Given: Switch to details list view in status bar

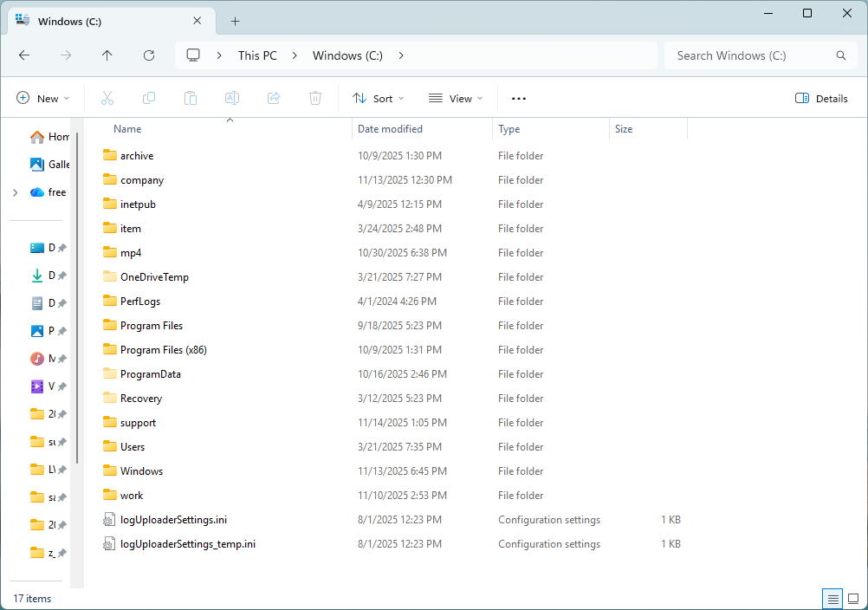Looking at the screenshot, I should 832,599.
